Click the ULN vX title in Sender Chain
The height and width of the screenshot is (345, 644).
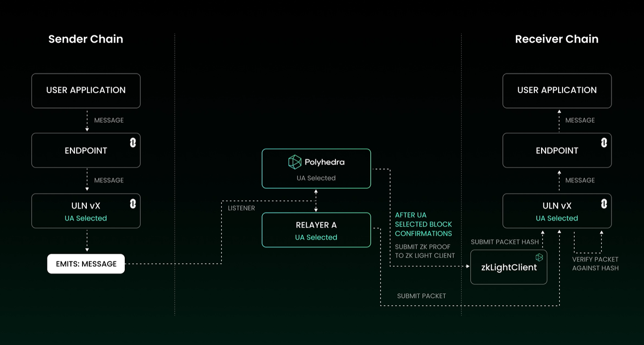tap(86, 206)
